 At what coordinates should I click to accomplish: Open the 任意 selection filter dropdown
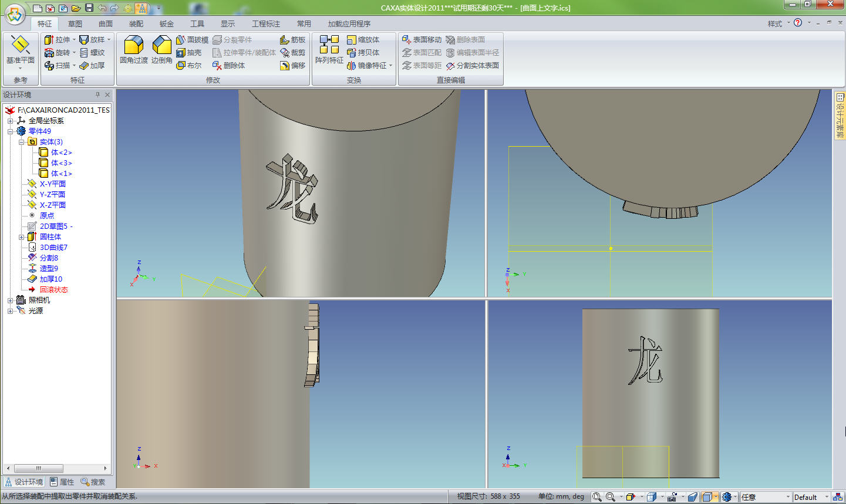tap(766, 497)
